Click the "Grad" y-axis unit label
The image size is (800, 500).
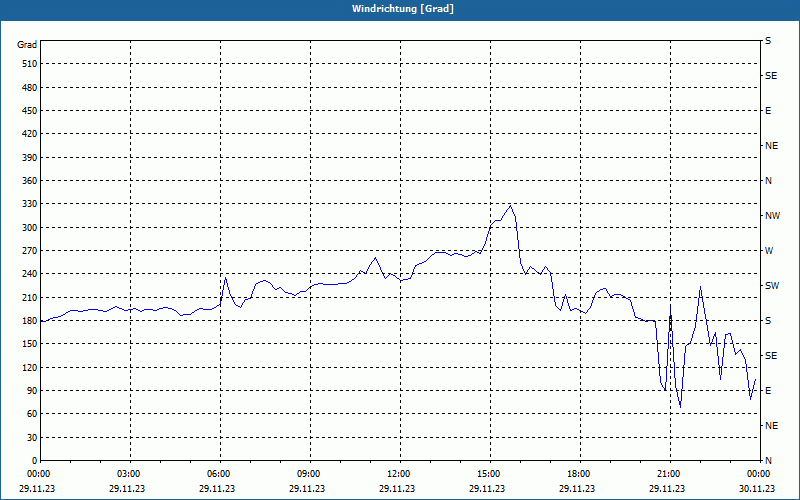click(27, 45)
